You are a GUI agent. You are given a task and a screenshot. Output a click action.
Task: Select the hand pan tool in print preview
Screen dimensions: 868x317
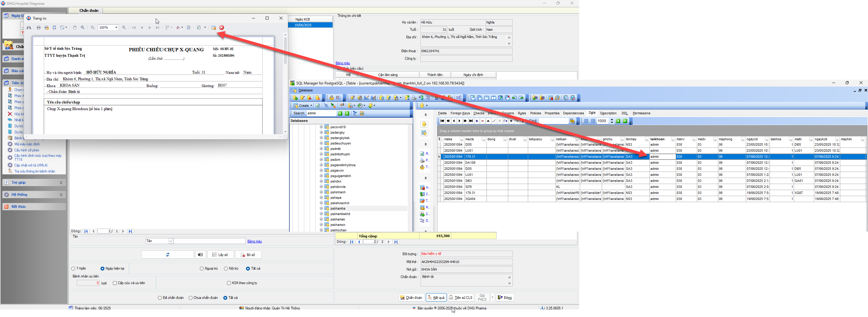(75, 28)
